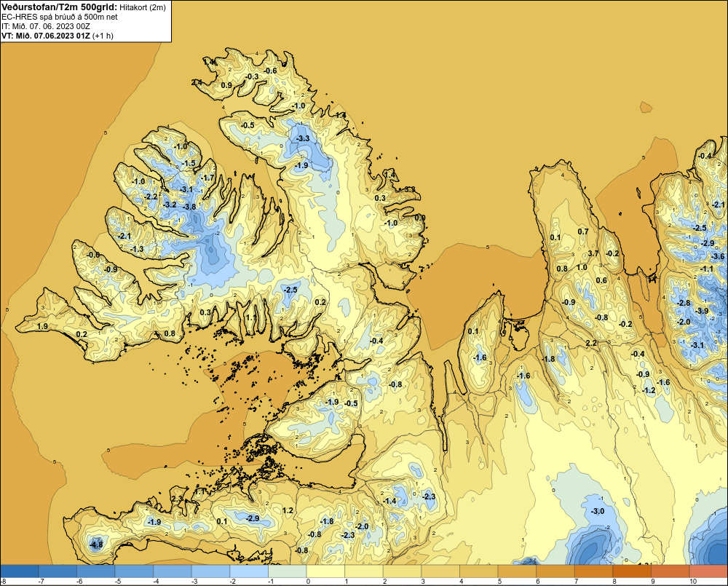Click the legend swatch between -8 and -7

(x=20, y=571)
